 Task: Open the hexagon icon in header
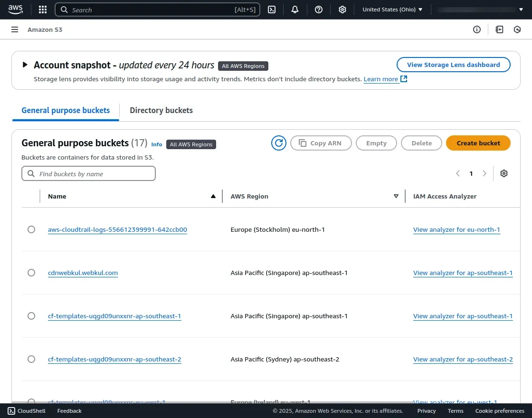[517, 29]
